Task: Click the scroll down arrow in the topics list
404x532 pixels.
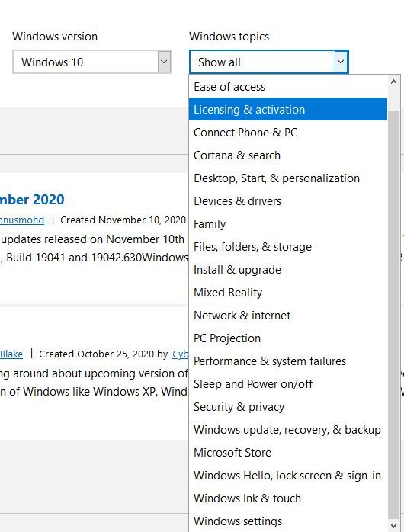Action: pyautogui.click(x=393, y=526)
